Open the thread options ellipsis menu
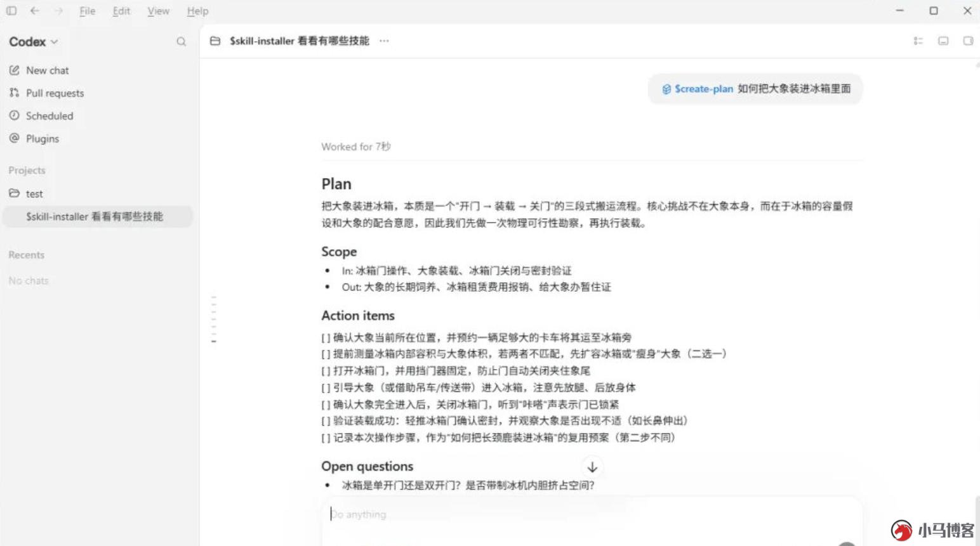Image resolution: width=980 pixels, height=546 pixels. (x=384, y=41)
